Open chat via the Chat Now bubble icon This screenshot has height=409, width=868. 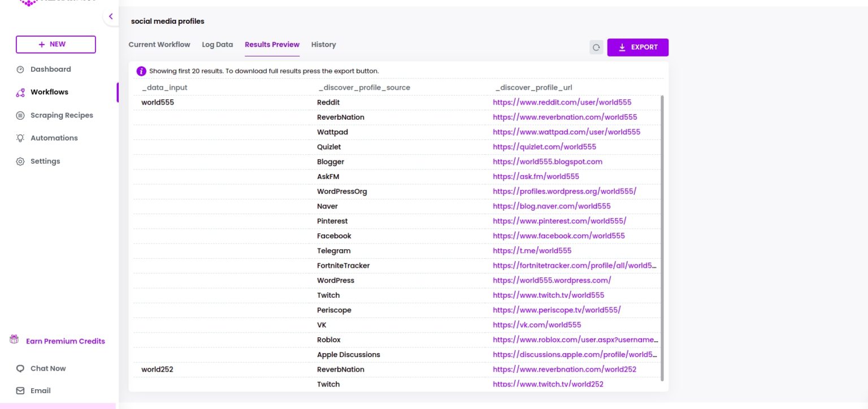point(20,368)
